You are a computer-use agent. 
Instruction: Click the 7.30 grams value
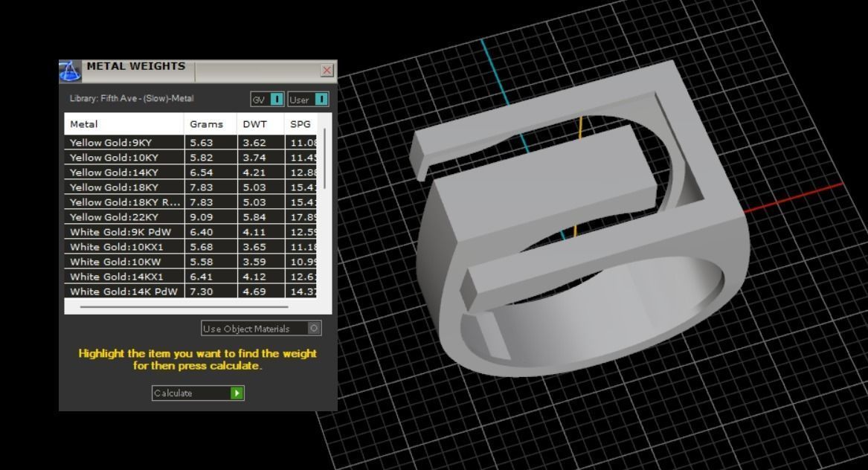pyautogui.click(x=202, y=292)
